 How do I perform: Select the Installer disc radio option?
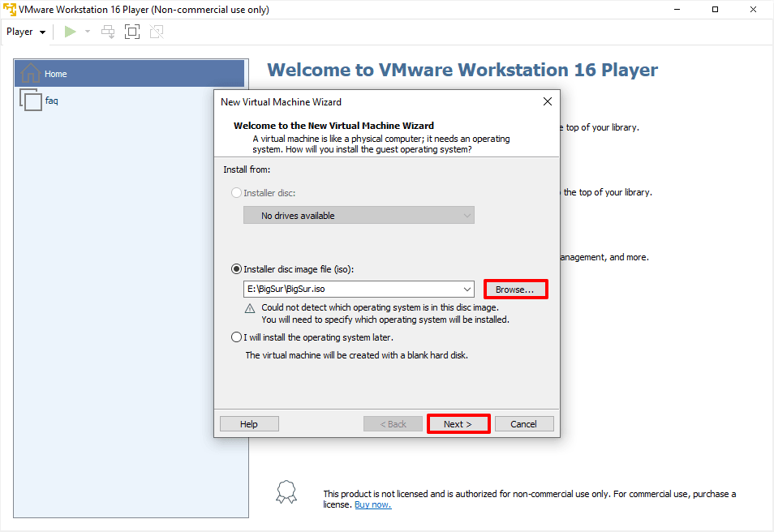[237, 194]
